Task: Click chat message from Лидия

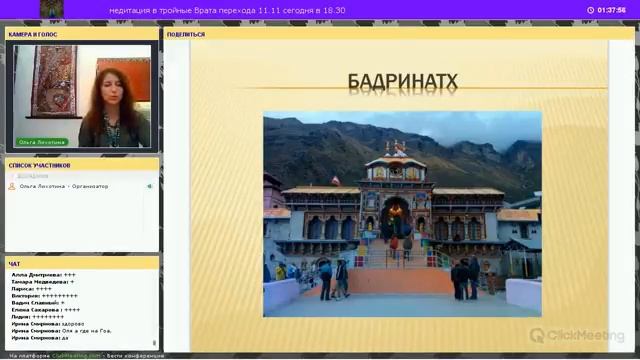Action: point(38,317)
